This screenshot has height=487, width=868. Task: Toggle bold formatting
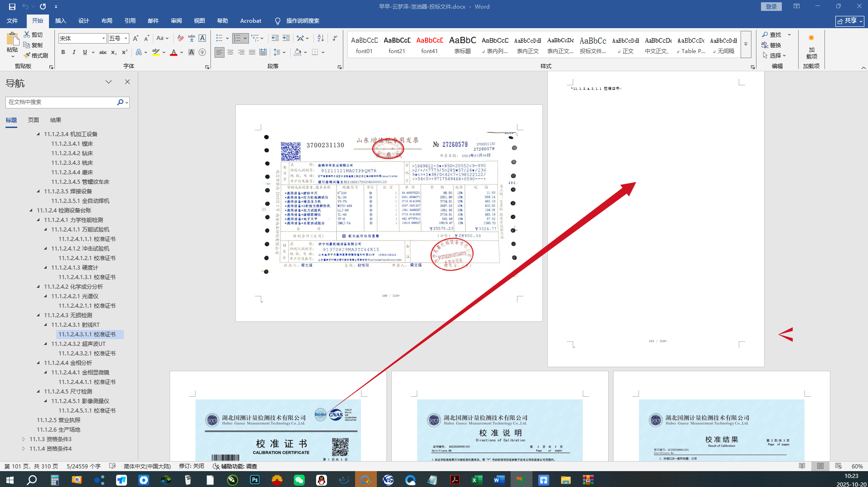(63, 52)
